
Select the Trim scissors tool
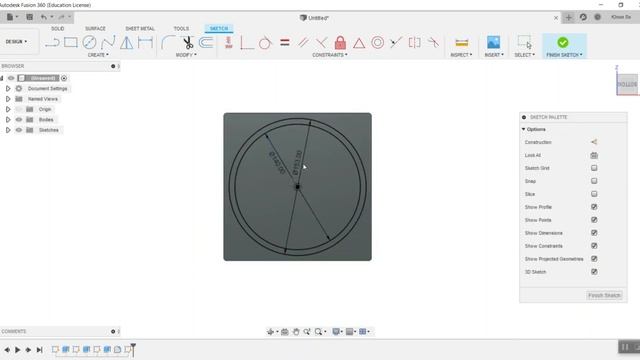(187, 42)
